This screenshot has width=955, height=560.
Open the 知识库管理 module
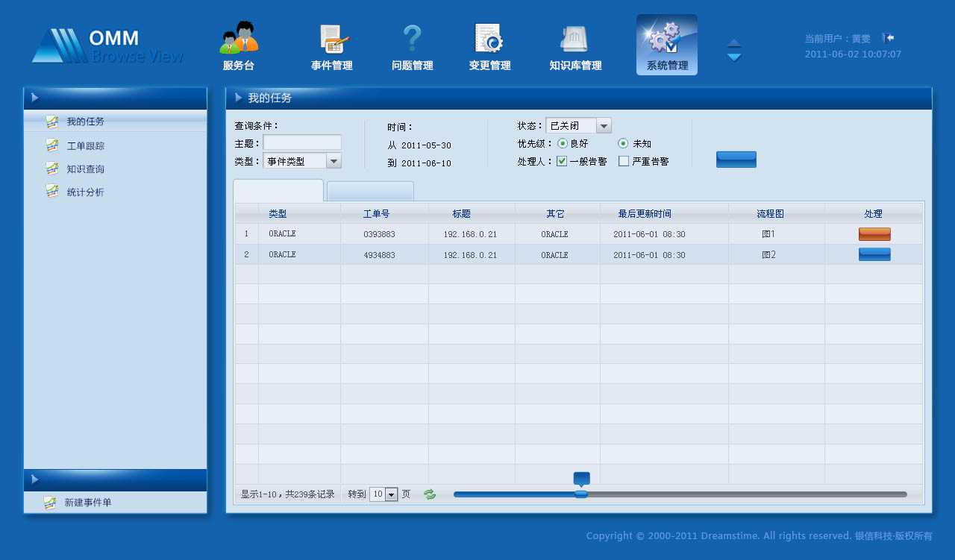pos(574,45)
